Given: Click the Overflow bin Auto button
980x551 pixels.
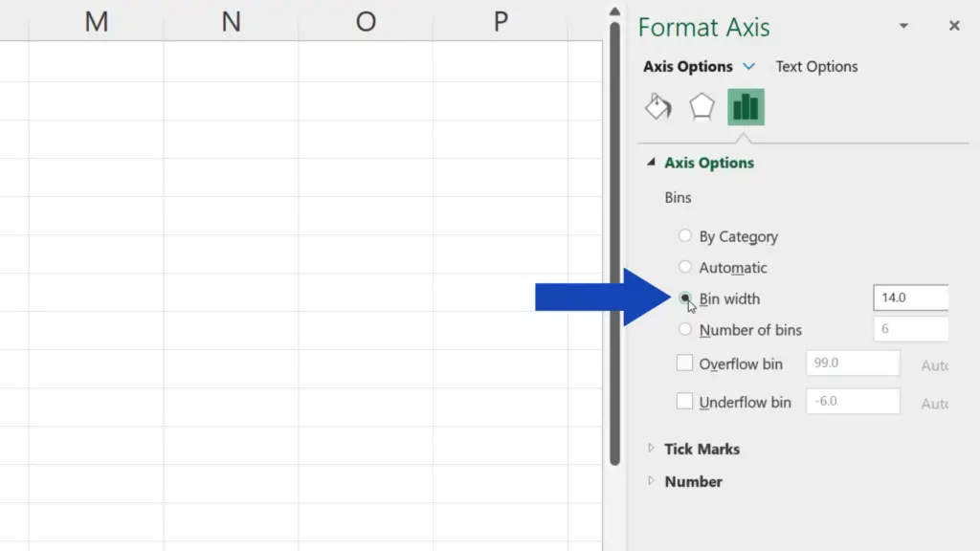Looking at the screenshot, I should pos(934,364).
